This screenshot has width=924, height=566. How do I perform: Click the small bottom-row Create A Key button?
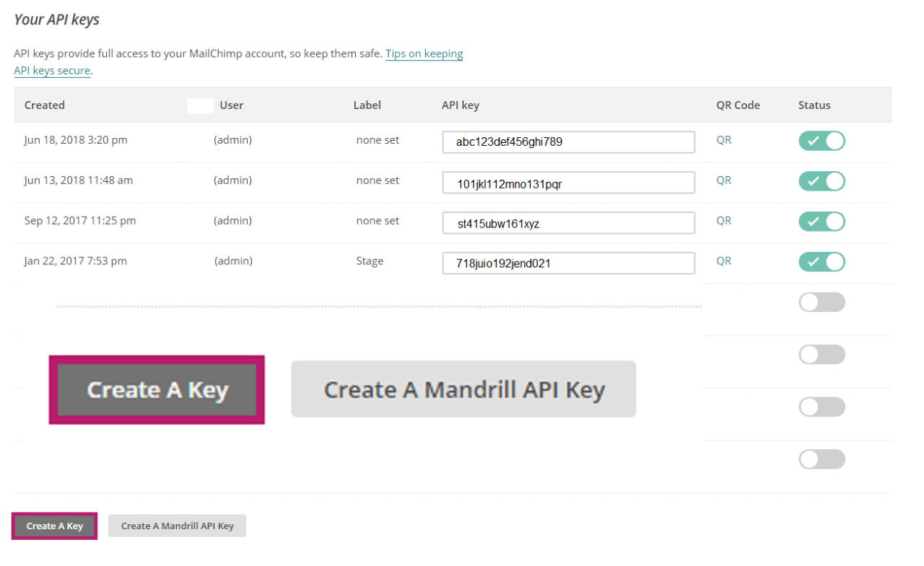coord(55,526)
